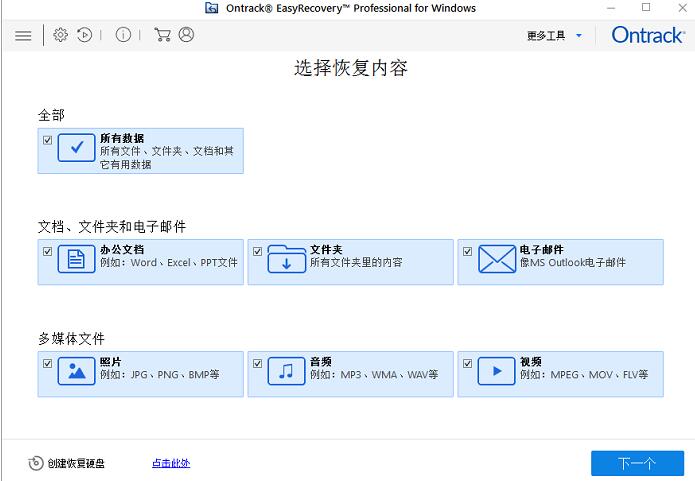Click the 音频 title text
The image size is (695, 481).
coord(321,361)
